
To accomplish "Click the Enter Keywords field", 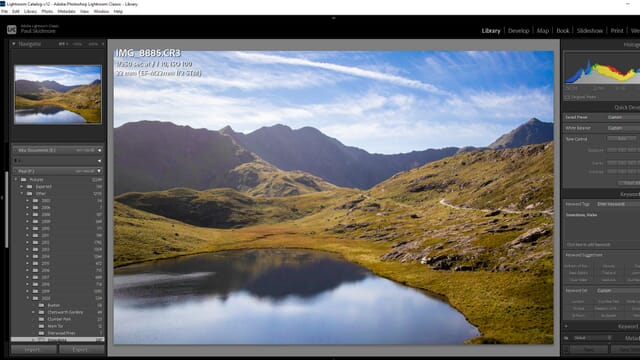I will coord(618,204).
